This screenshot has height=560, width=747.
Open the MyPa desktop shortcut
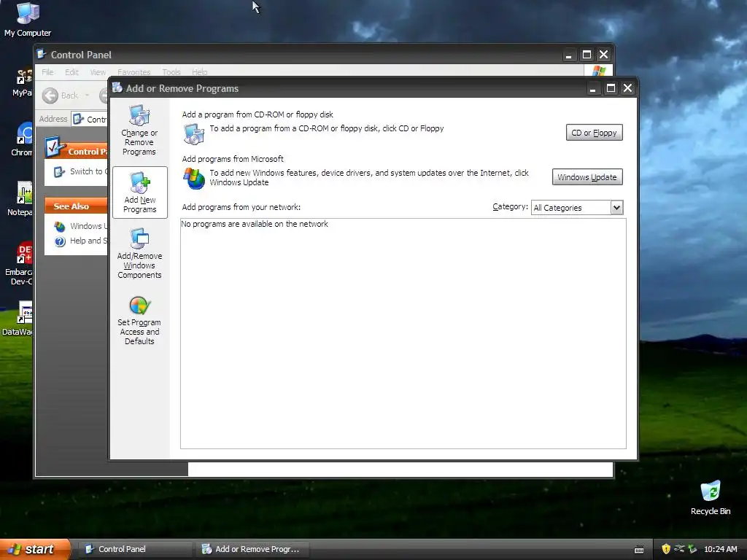point(23,82)
